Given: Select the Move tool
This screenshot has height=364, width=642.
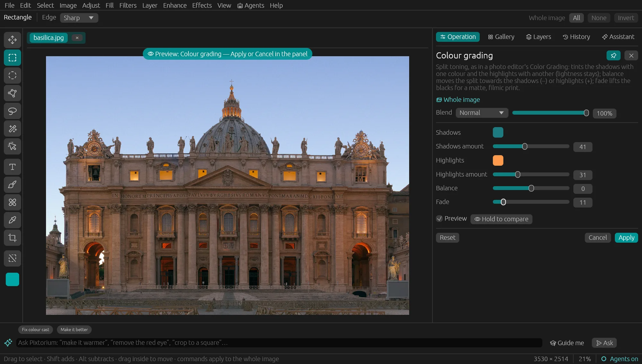Looking at the screenshot, I should point(13,40).
